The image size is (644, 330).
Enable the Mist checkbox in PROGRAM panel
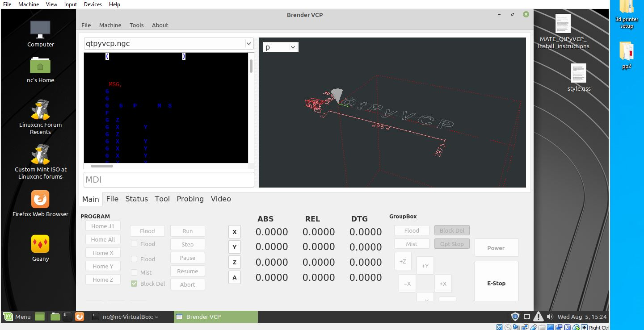(134, 272)
